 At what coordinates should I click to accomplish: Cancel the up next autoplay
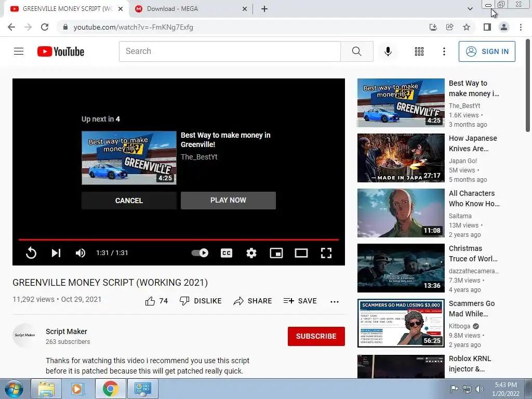[129, 201]
